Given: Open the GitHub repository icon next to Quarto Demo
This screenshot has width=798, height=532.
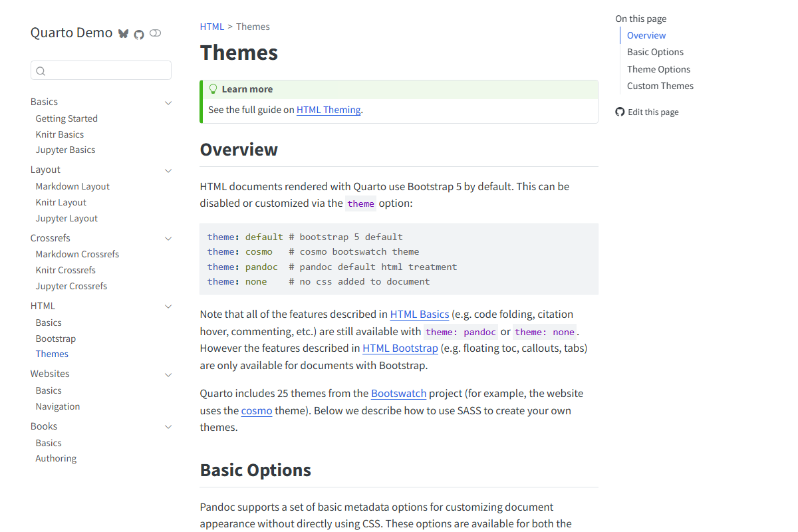Looking at the screenshot, I should (x=138, y=34).
